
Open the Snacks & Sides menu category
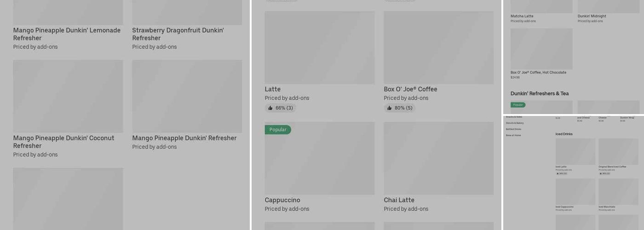click(514, 117)
